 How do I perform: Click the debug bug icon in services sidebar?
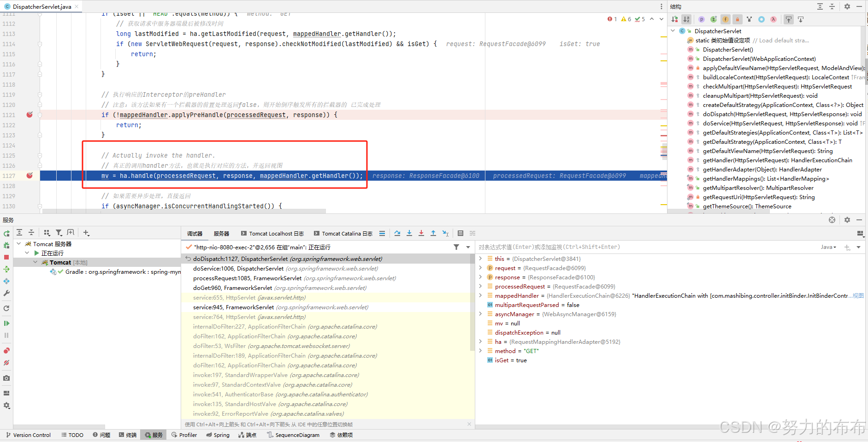(6, 245)
